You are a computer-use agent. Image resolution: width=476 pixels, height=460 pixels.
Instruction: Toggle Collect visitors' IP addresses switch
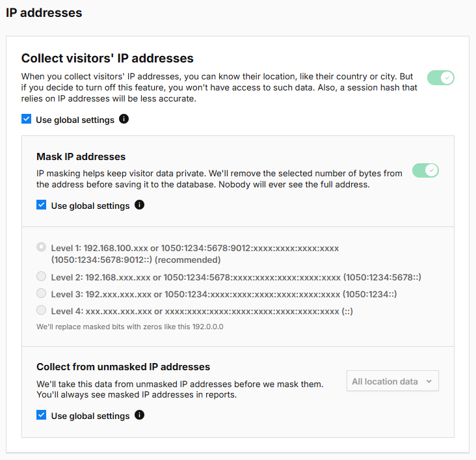click(440, 78)
